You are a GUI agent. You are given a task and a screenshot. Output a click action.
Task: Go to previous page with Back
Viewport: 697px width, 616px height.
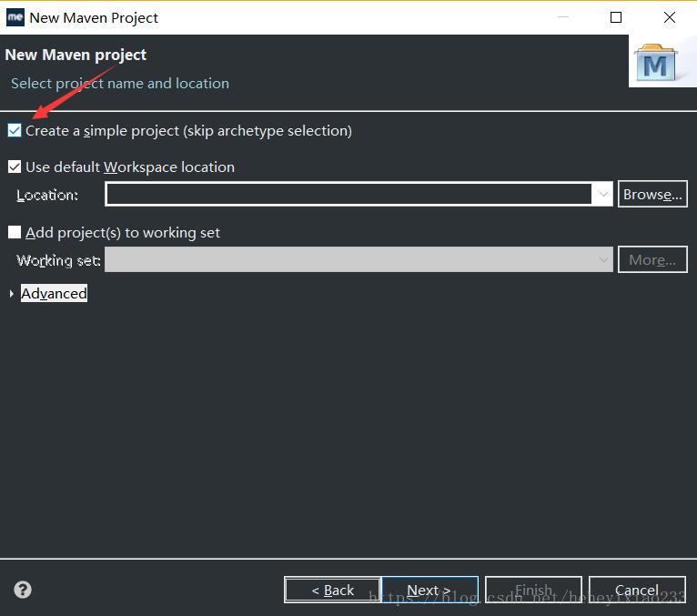tap(332, 590)
